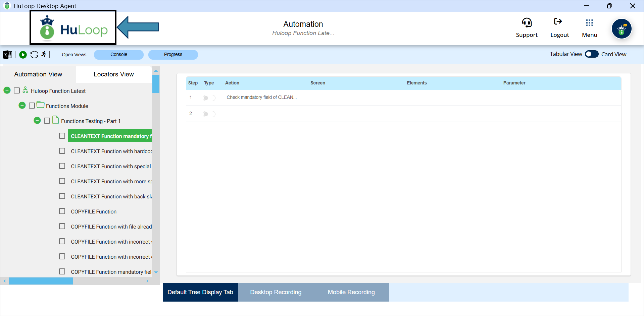This screenshot has height=316, width=644.
Task: Click the tree panel horizontal scrollbar
Action: pos(41,281)
